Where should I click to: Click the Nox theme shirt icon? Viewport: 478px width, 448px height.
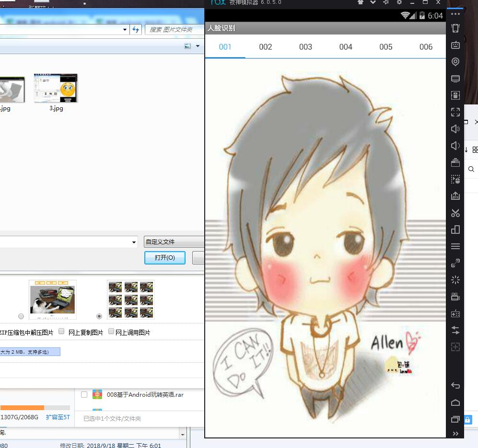[361, 2]
